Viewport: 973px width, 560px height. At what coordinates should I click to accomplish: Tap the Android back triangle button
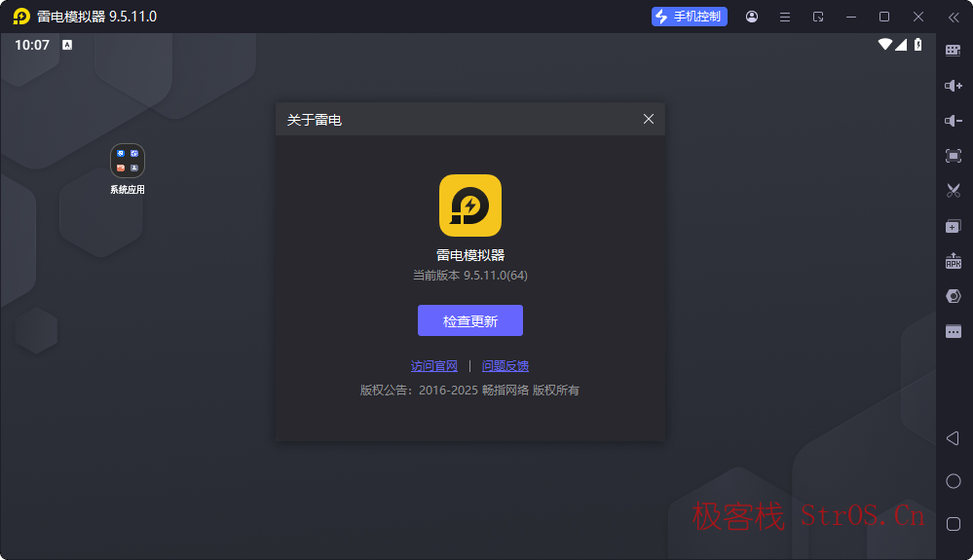(953, 438)
